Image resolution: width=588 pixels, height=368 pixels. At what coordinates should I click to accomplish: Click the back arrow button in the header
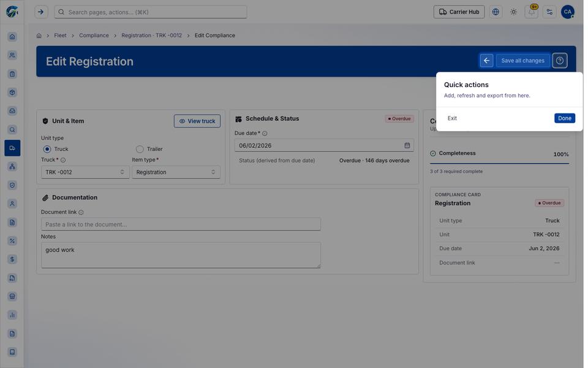coord(486,61)
